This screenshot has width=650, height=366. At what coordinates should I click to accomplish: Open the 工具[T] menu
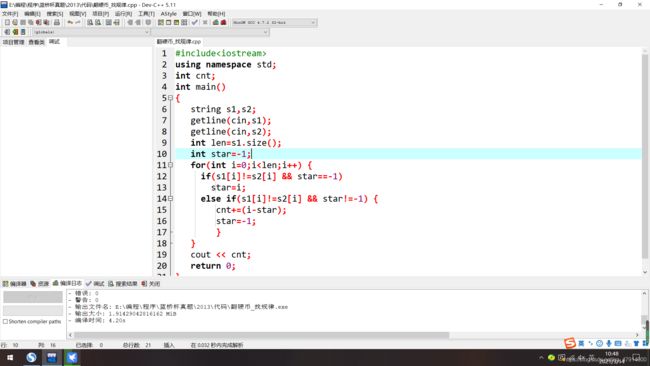(146, 14)
